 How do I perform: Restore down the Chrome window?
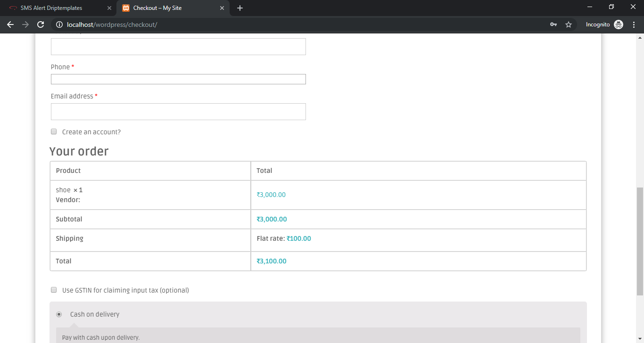(x=611, y=7)
